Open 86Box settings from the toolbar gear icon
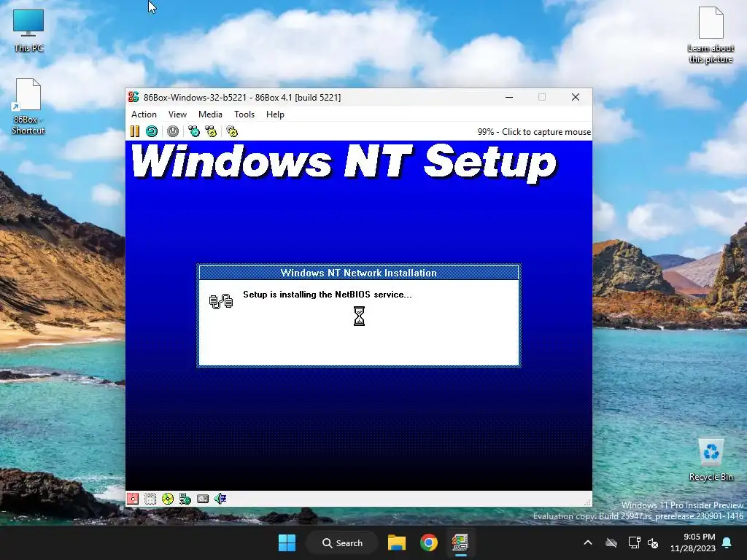The image size is (747, 560). pos(232,131)
